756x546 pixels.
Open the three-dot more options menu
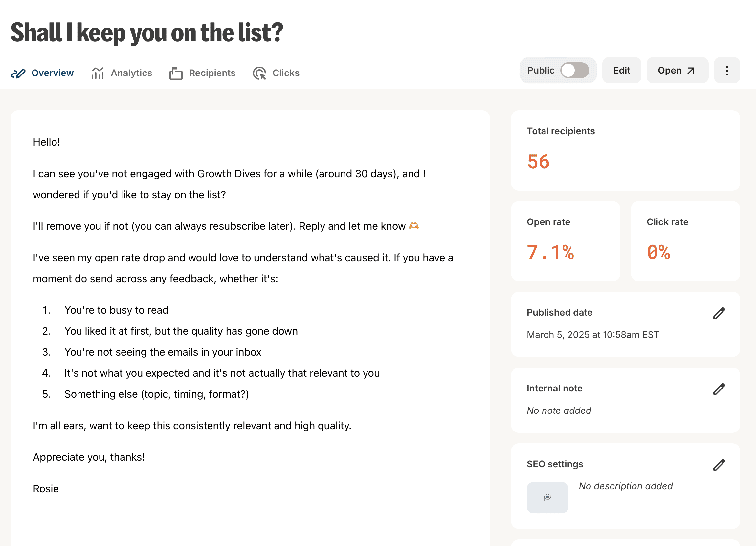(727, 70)
